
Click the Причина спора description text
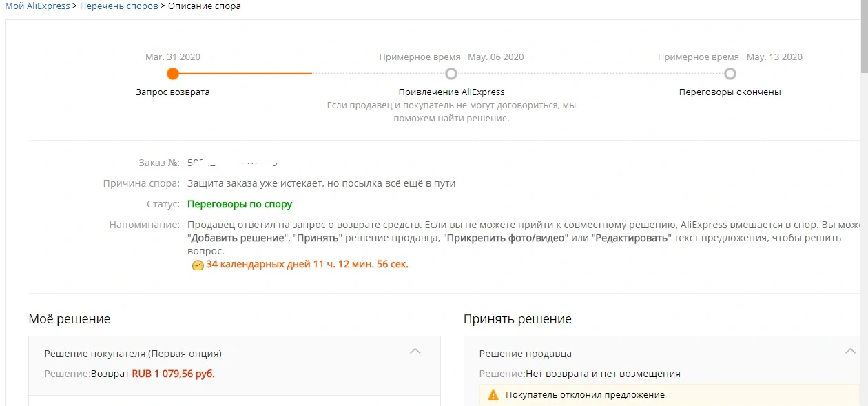pos(322,184)
